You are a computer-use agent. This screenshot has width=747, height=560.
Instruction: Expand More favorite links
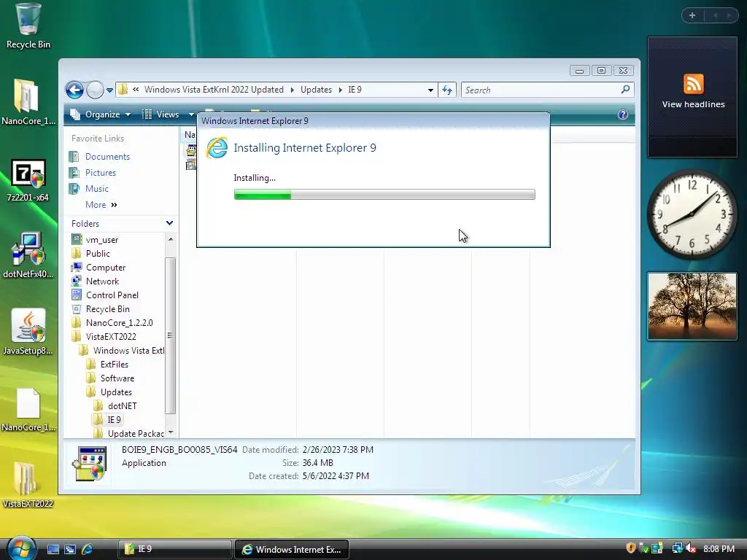101,205
